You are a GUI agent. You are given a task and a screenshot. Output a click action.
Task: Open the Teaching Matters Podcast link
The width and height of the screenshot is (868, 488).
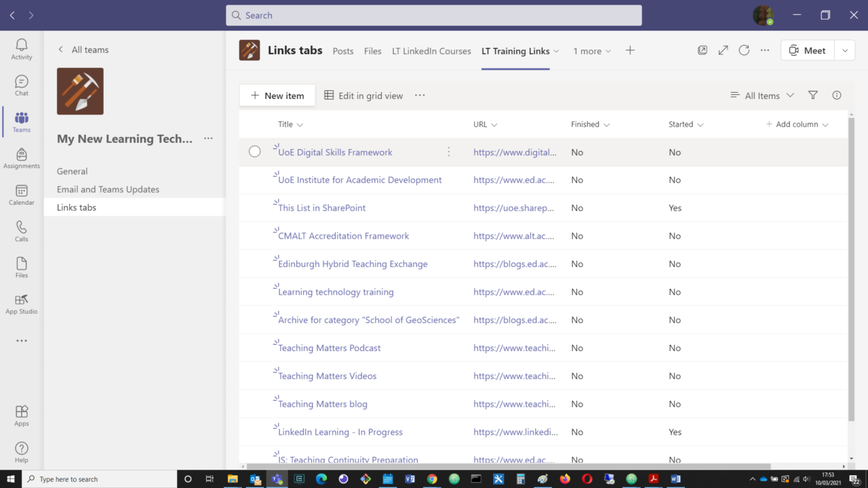pyautogui.click(x=329, y=348)
